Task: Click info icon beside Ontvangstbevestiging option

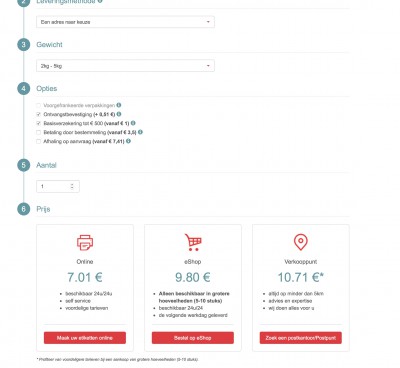Action: [x=119, y=114]
